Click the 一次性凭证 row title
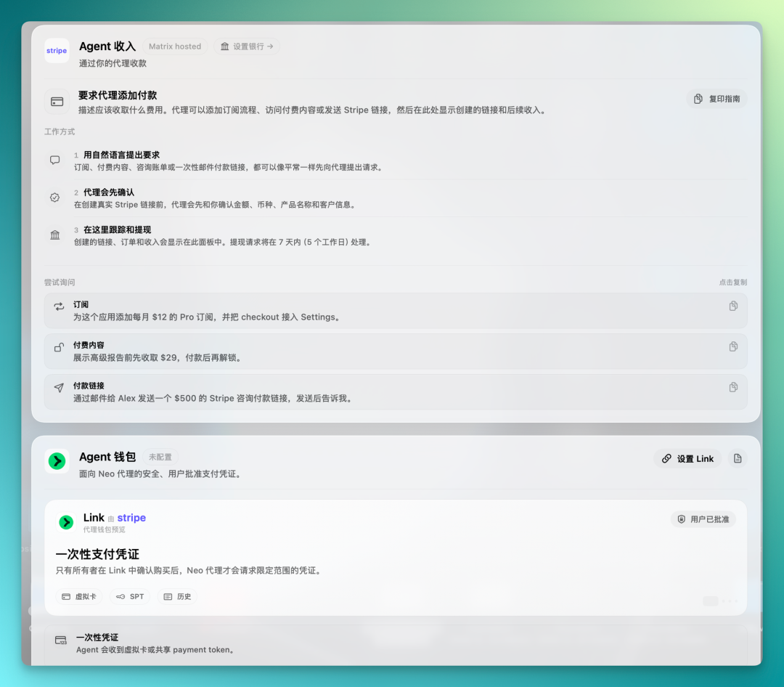Screen dimensions: 784x687 (97, 638)
